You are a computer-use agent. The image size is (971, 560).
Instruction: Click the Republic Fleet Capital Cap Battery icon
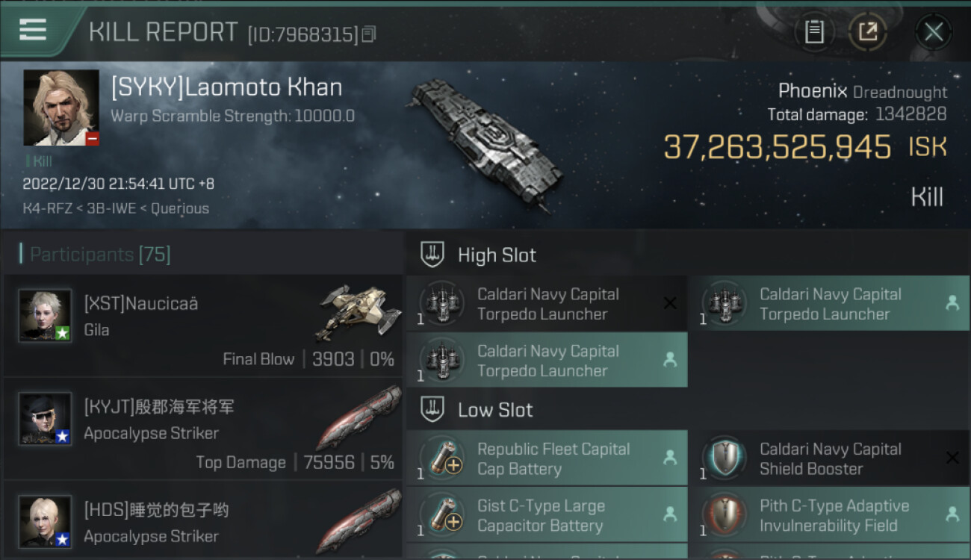pos(442,458)
